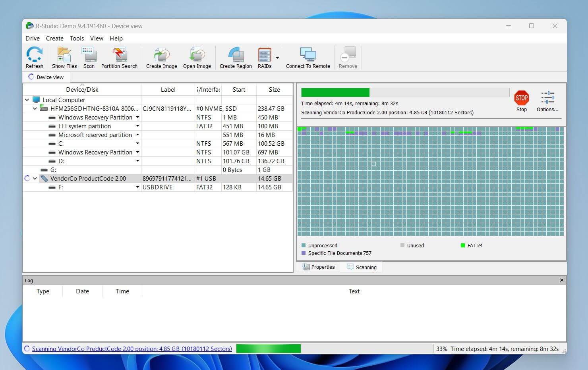Click the Connect To Remote icon

[x=308, y=57]
